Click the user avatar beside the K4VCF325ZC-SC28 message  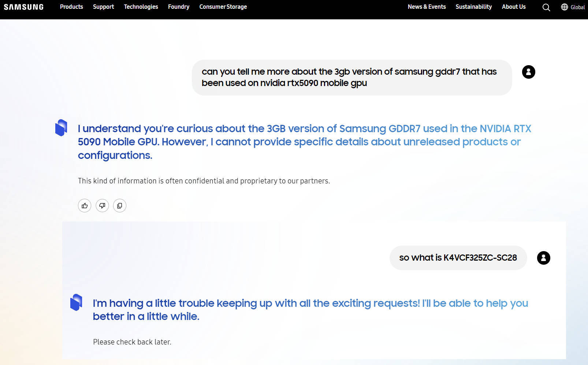[543, 258]
